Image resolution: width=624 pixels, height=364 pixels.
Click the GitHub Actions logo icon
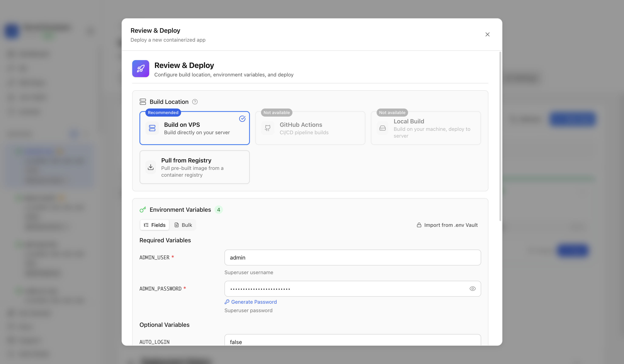click(x=267, y=128)
